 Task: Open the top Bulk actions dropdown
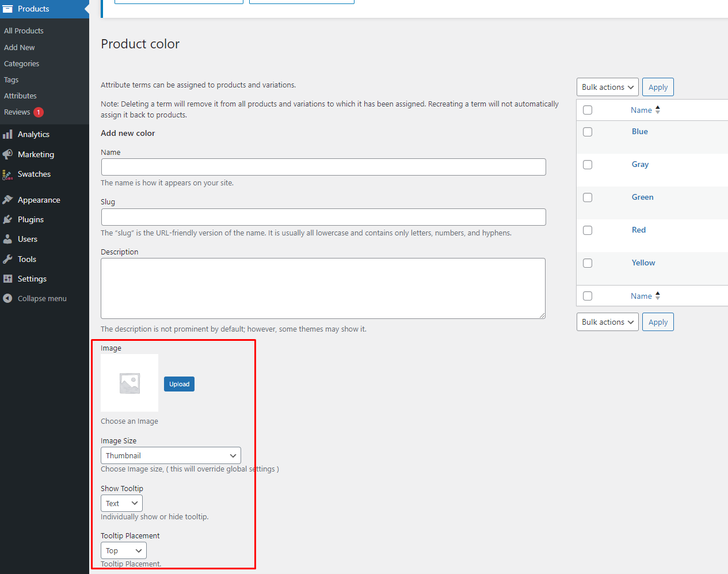[x=608, y=87]
